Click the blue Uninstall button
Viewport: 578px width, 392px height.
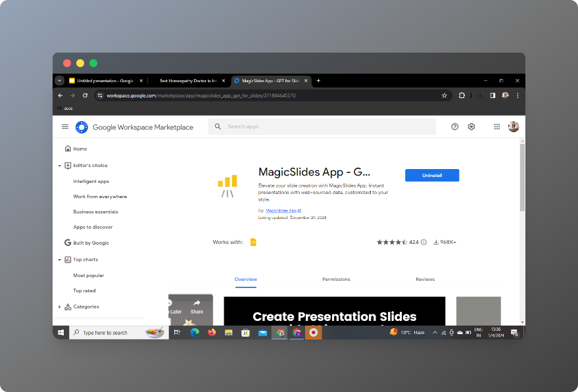coord(432,175)
